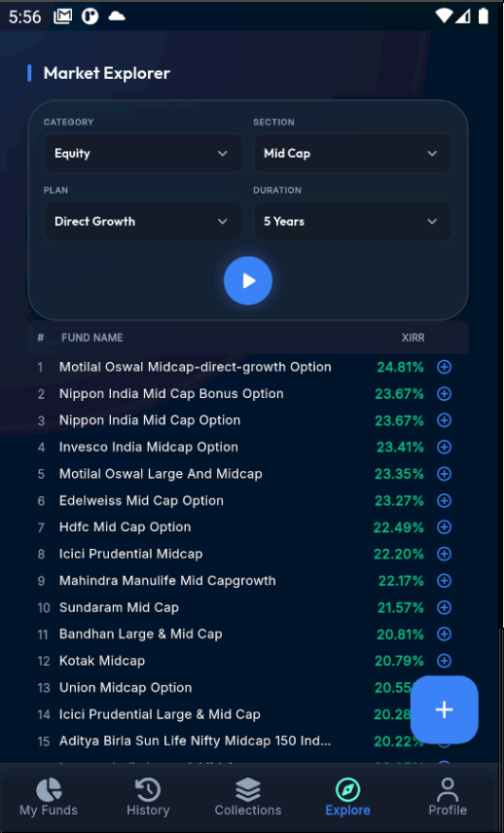Select the Icici Prudential Midcap row
The image size is (504, 833).
coord(248,554)
